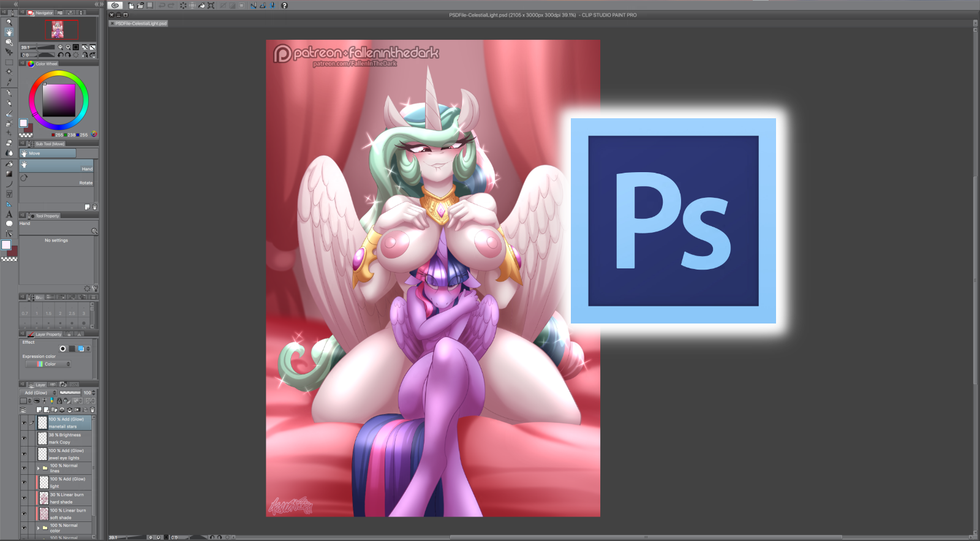Open the blending mode Add (Glow) dropdown
The image size is (980, 541).
[39, 393]
